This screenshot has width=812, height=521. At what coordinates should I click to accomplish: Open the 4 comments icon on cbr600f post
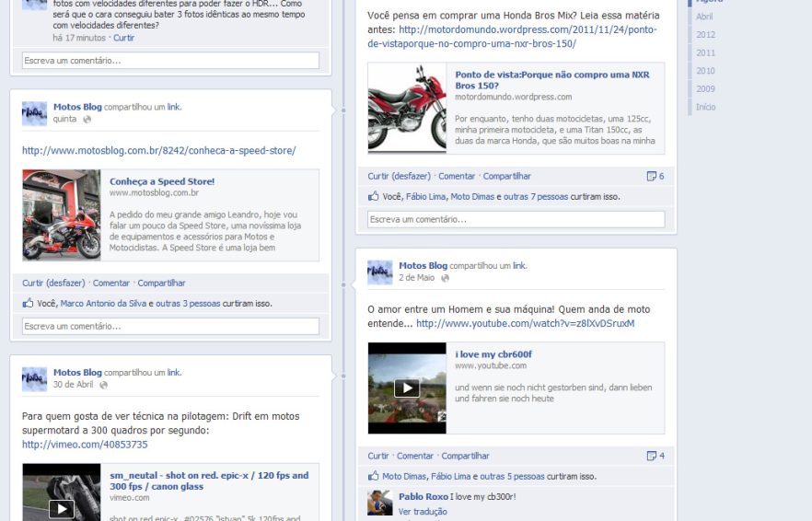655,456
